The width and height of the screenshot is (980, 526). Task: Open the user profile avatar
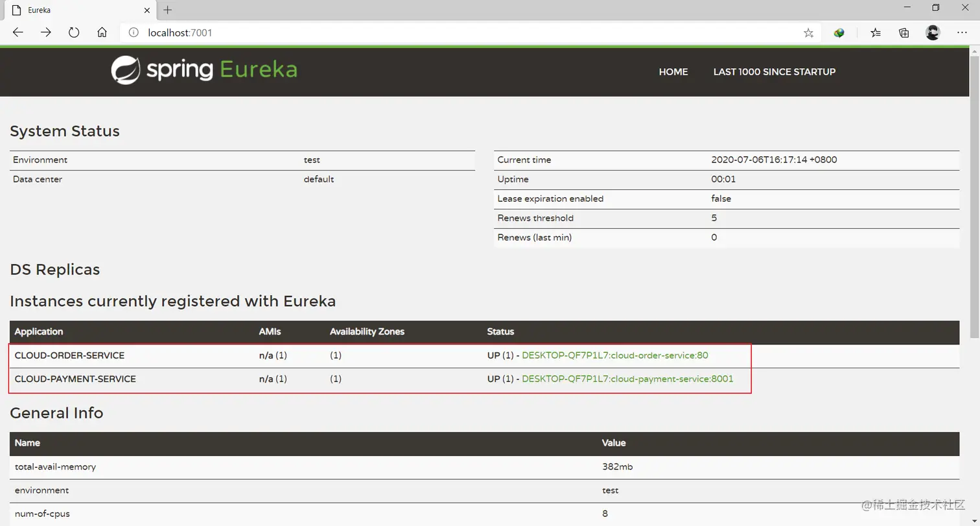point(933,32)
